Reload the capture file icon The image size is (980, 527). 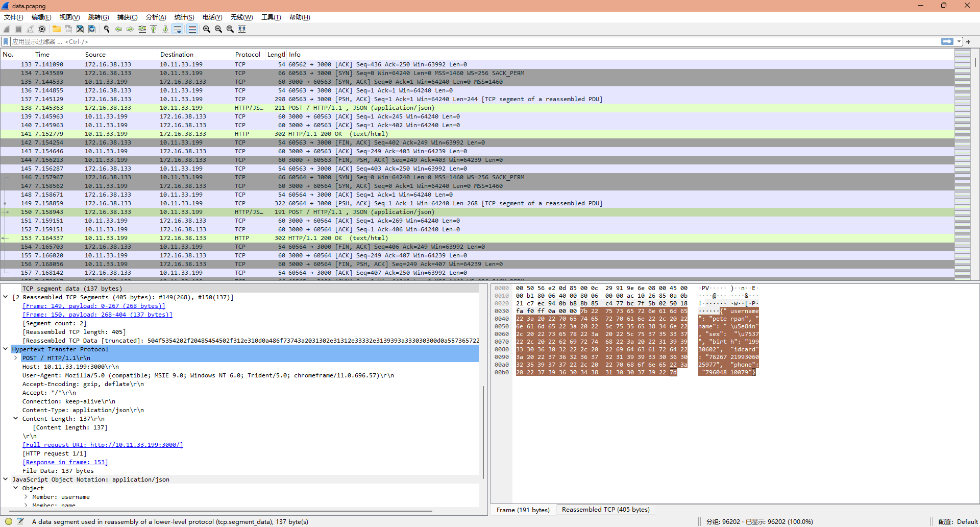pyautogui.click(x=92, y=29)
